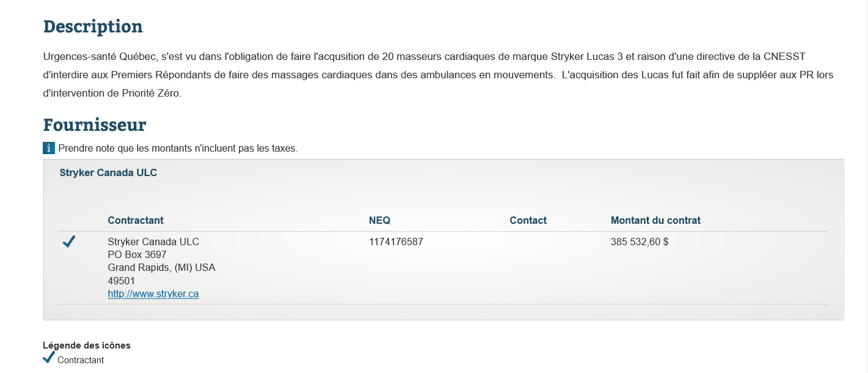Click the Contractant label in the legend

[x=81, y=360]
